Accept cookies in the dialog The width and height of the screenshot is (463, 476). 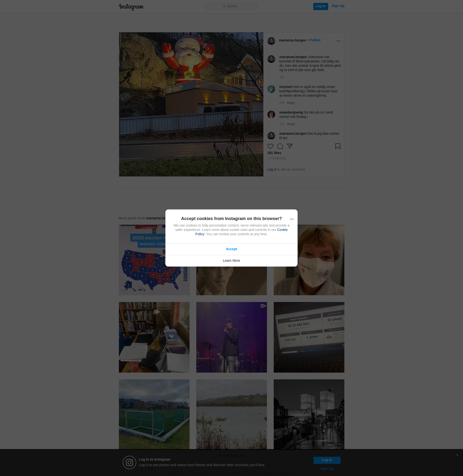click(231, 249)
